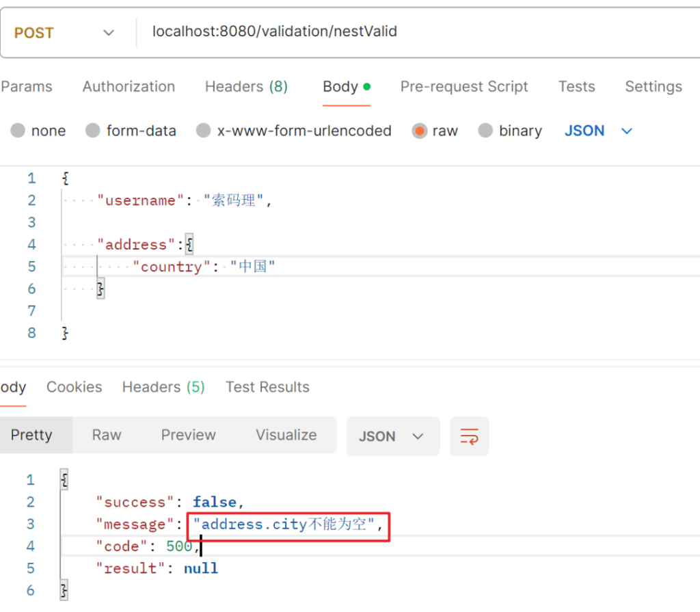Select the raw body radio button
Screen dimensions: 700x612
[419, 131]
